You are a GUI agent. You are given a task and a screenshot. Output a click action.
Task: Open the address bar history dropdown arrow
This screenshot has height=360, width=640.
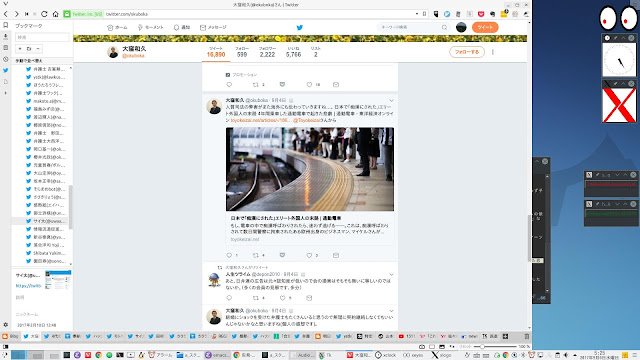click(x=417, y=14)
